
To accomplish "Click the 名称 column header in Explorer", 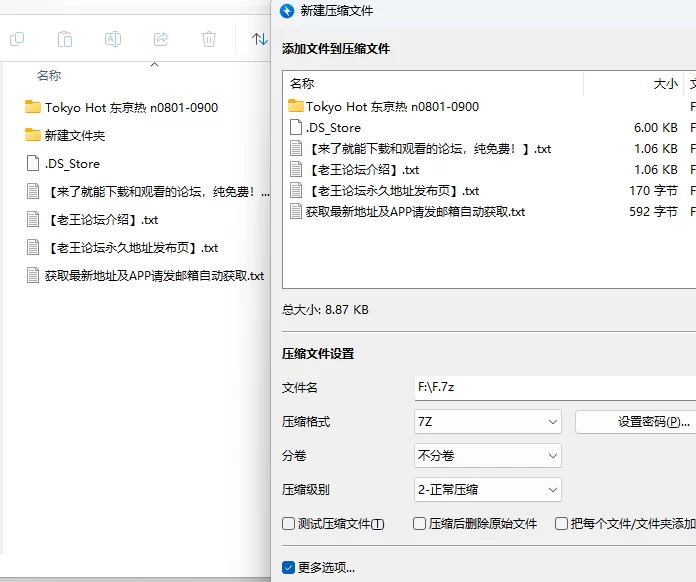I will click(49, 75).
